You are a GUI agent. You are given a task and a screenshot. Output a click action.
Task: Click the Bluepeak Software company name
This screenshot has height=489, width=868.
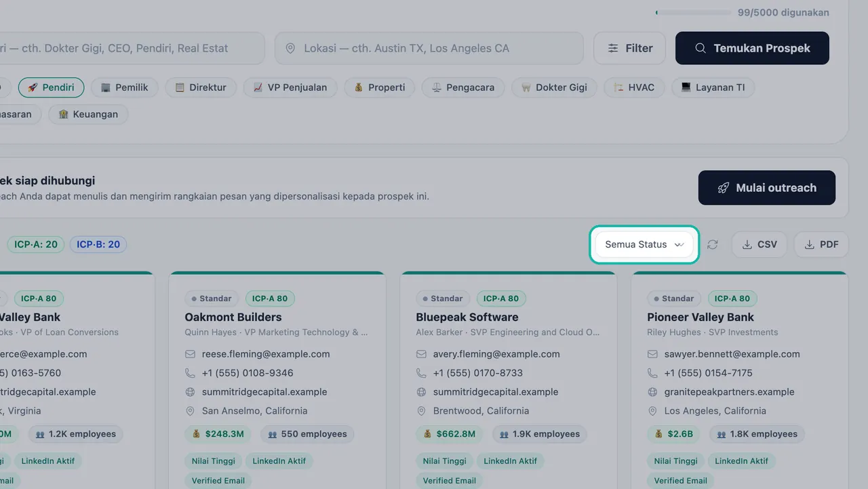point(467,317)
